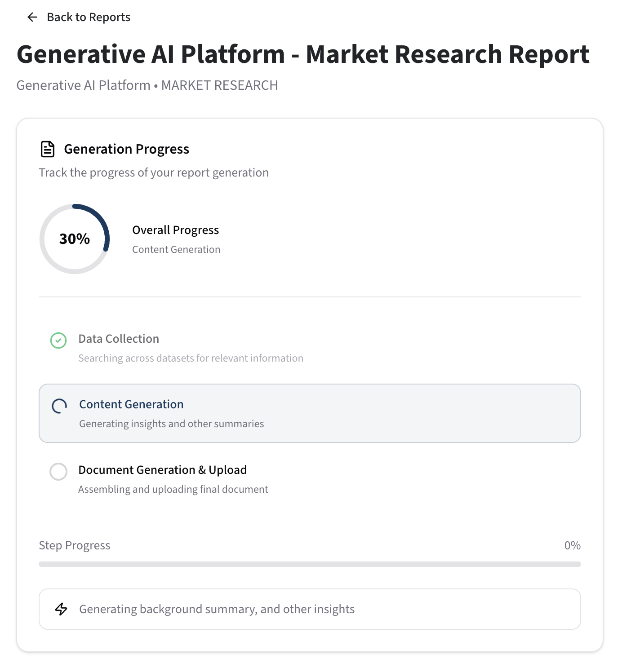Click the 0% step progress value
The image size is (622, 672).
point(572,545)
